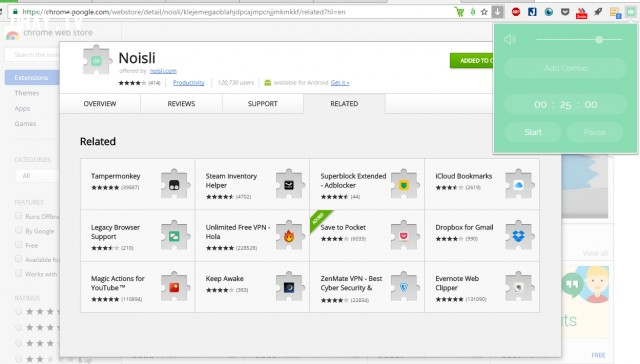Click the Productivity category link
The image size is (640, 364).
pyautogui.click(x=189, y=82)
